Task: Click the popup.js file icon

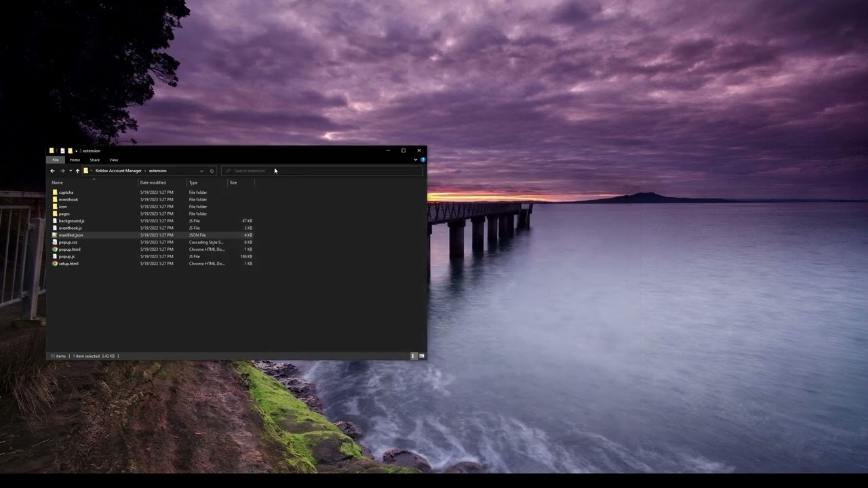Action: pyautogui.click(x=55, y=256)
